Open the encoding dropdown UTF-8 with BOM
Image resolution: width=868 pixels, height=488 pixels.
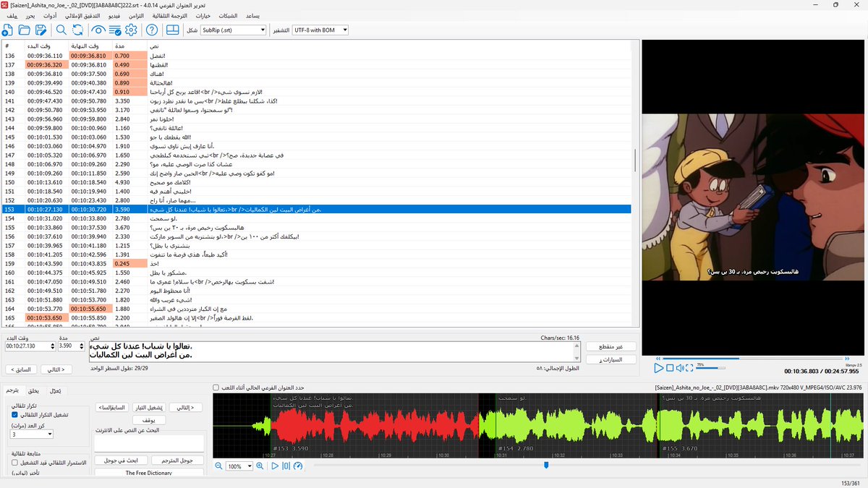(320, 30)
